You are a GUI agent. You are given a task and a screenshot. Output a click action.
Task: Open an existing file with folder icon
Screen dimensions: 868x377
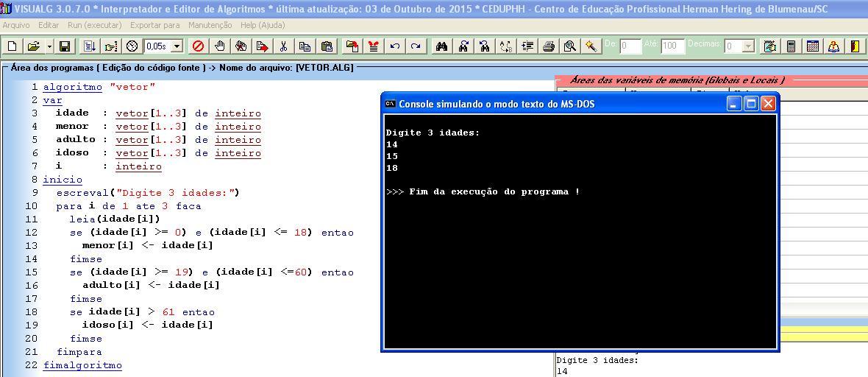33,46
